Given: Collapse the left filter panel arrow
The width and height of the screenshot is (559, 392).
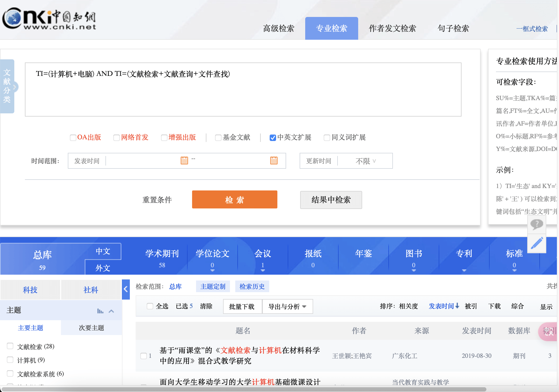Looking at the screenshot, I should [x=126, y=289].
